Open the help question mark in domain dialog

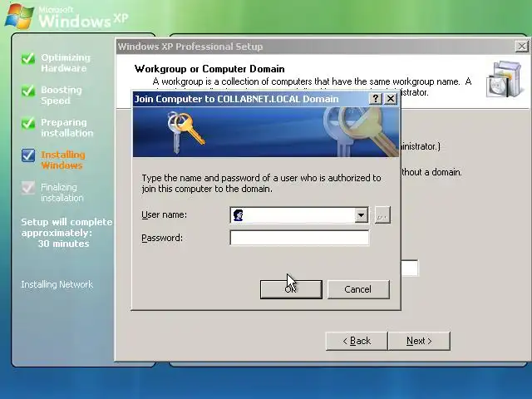pyautogui.click(x=375, y=99)
